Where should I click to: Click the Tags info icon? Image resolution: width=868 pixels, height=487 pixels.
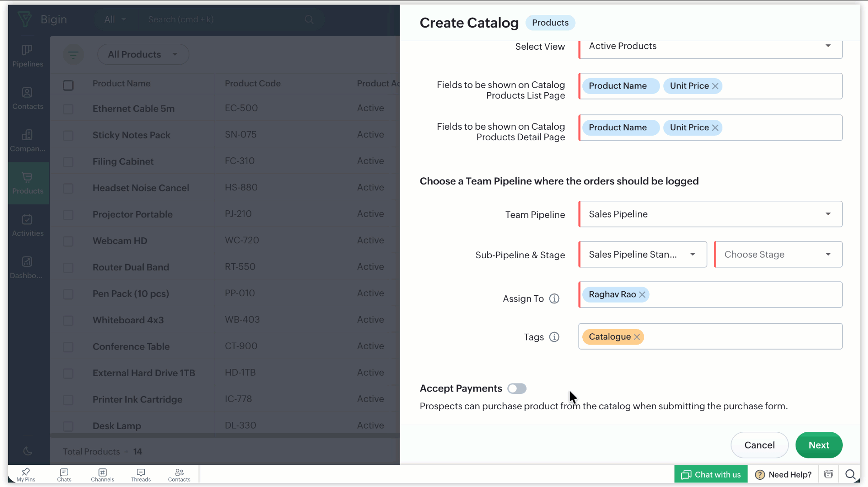pyautogui.click(x=554, y=337)
